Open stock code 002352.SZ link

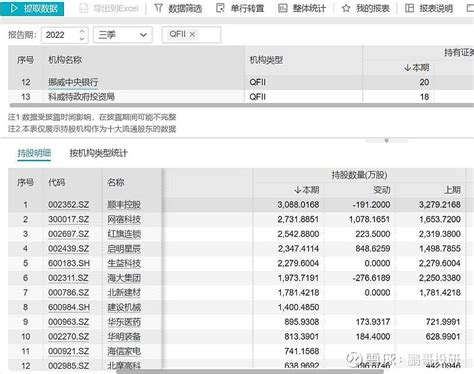68,205
